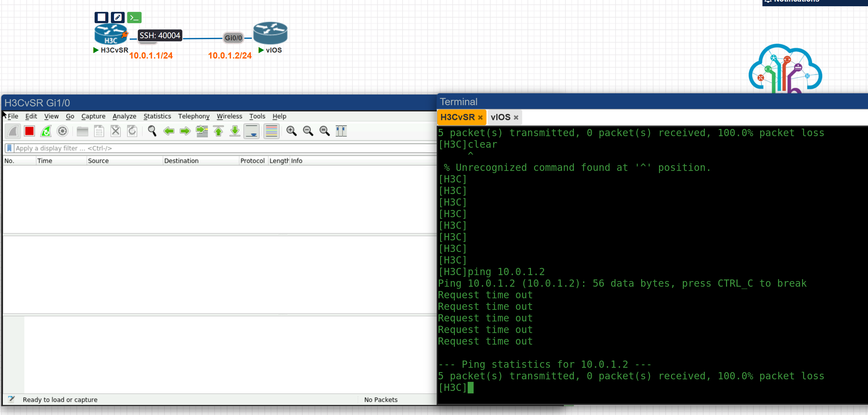
Task: Toggle packet list colorization rules
Action: pyautogui.click(x=271, y=131)
